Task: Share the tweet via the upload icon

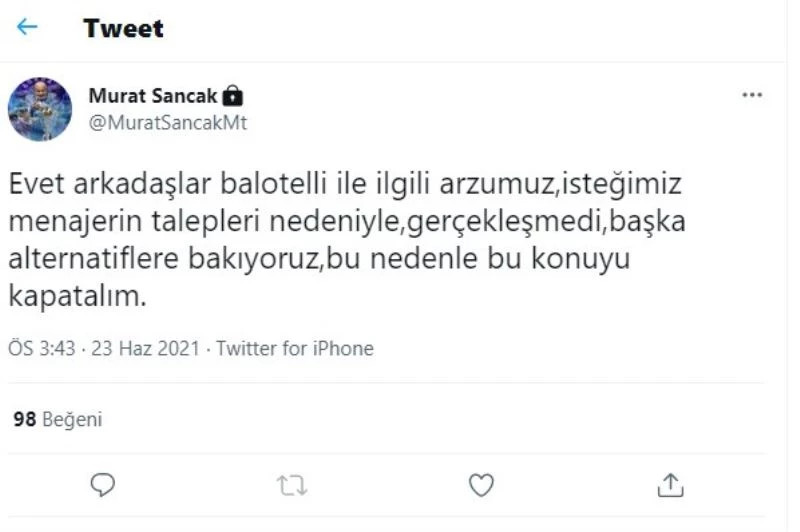Action: [670, 486]
